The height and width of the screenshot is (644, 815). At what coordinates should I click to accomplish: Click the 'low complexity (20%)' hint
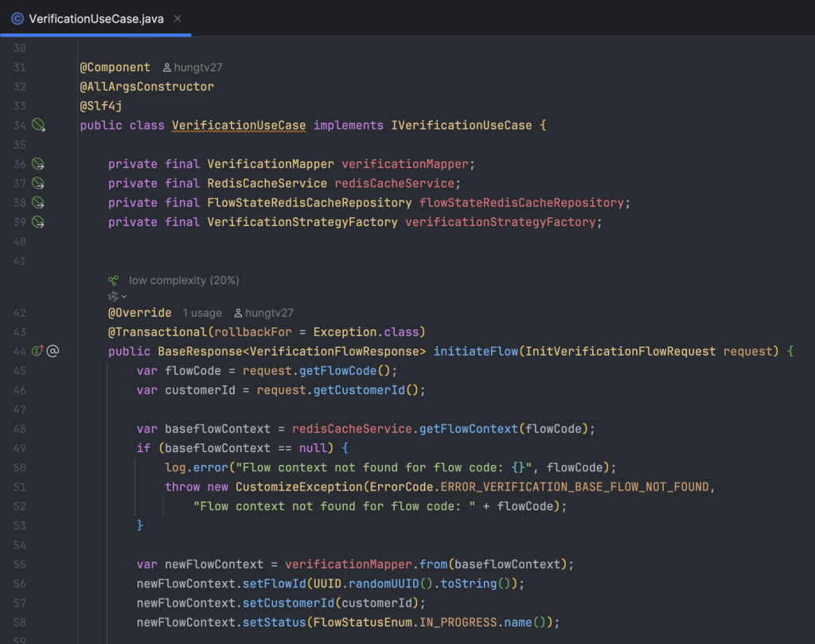click(184, 281)
